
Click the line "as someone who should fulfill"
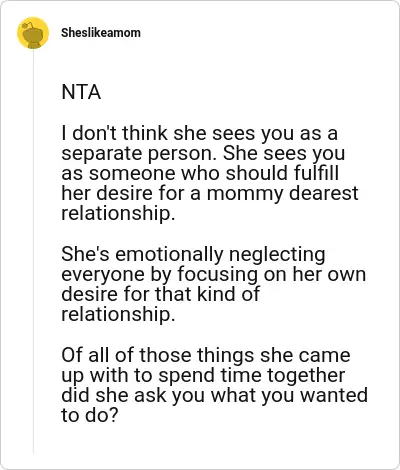point(200,173)
